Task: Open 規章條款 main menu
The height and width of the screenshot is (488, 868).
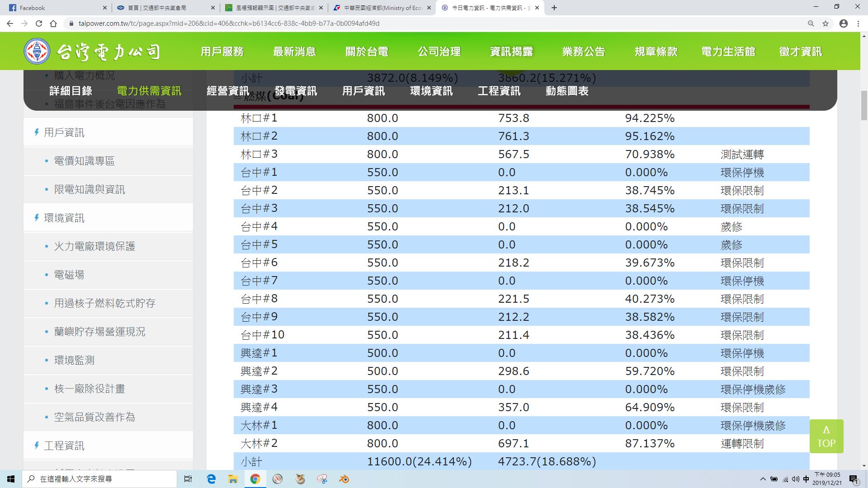Action: tap(656, 52)
